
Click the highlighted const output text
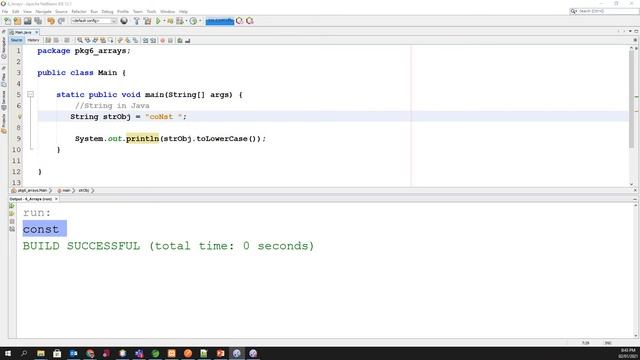[x=44, y=229]
